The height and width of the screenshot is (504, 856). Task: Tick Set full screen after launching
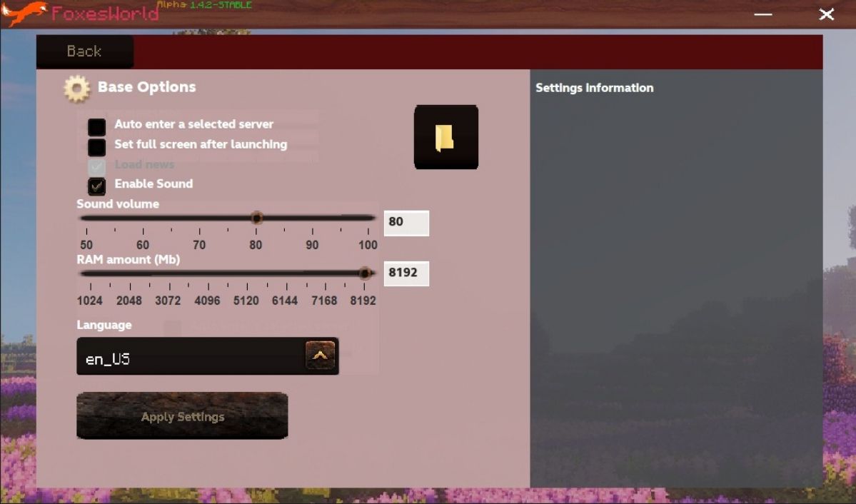[96, 147]
